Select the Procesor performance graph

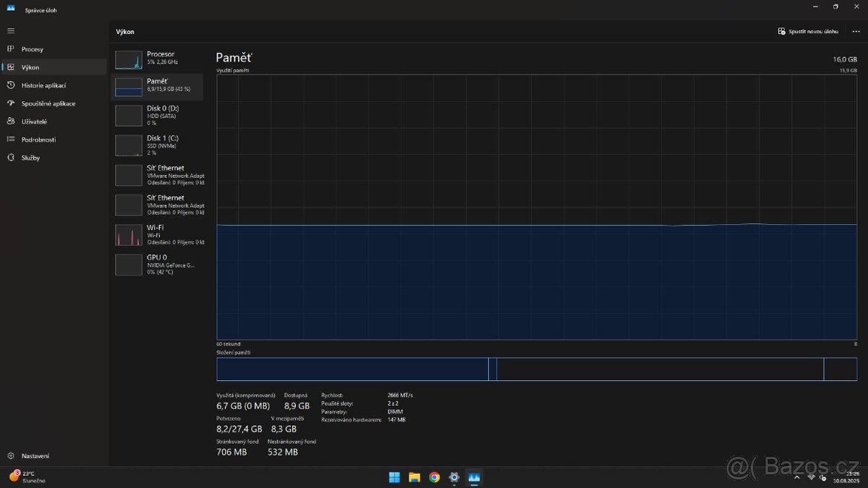pos(158,59)
